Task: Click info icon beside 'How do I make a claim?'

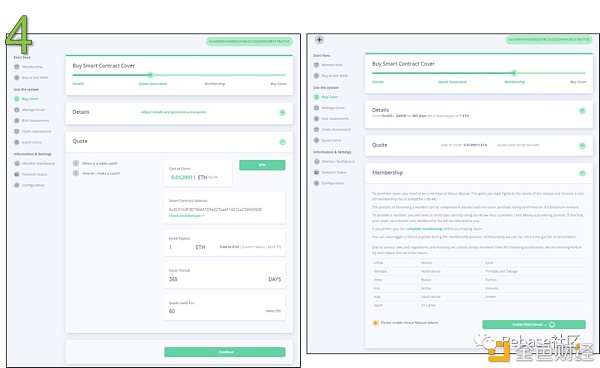Action: click(76, 173)
